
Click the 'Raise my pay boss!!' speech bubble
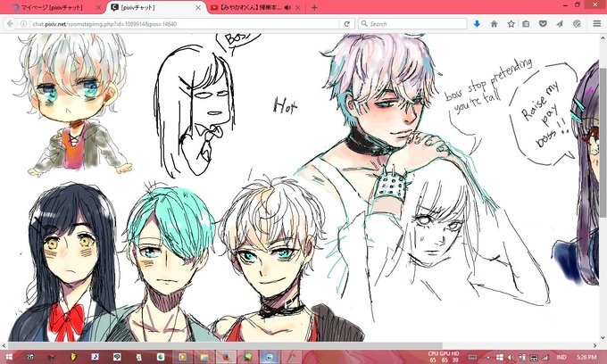click(x=542, y=114)
